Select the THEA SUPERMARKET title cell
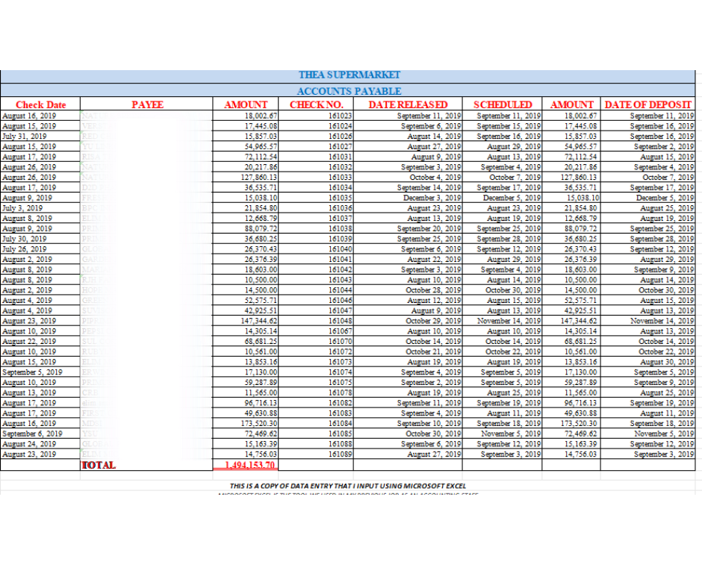Viewport: 702px width, 588px height. click(348, 75)
